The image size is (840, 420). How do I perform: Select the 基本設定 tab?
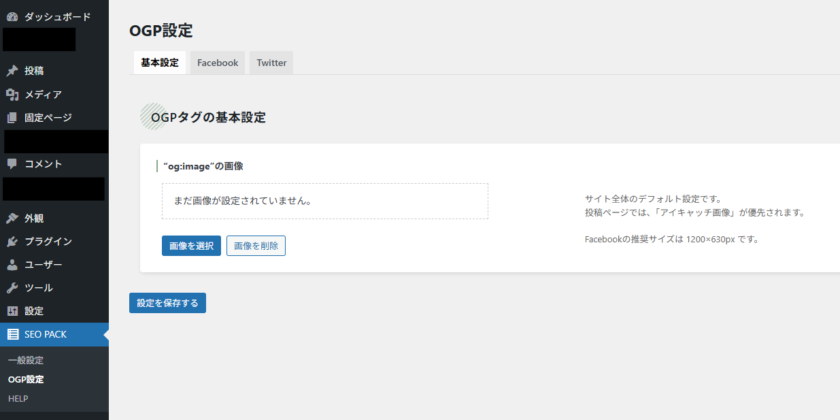[x=159, y=63]
